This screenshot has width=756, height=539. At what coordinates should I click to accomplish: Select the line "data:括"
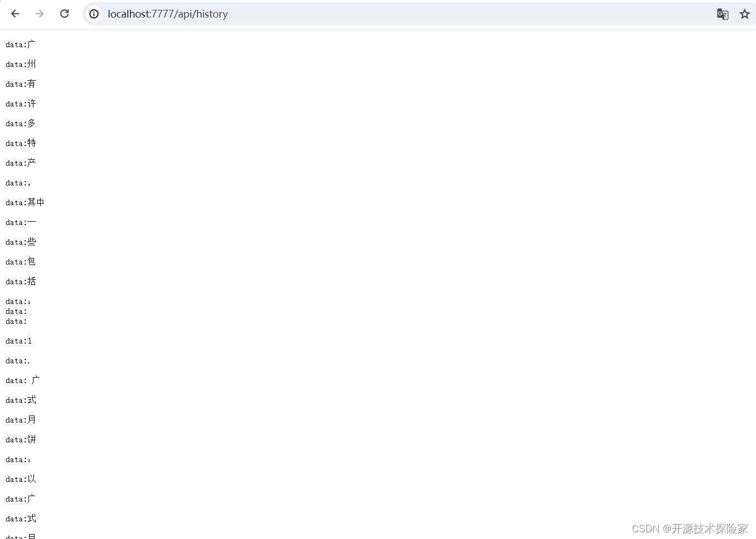point(21,282)
